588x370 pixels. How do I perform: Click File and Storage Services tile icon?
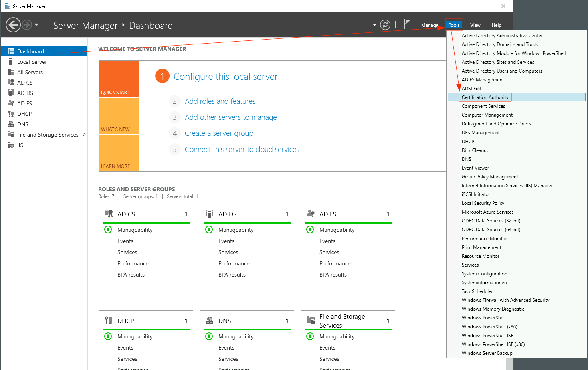pyautogui.click(x=311, y=320)
